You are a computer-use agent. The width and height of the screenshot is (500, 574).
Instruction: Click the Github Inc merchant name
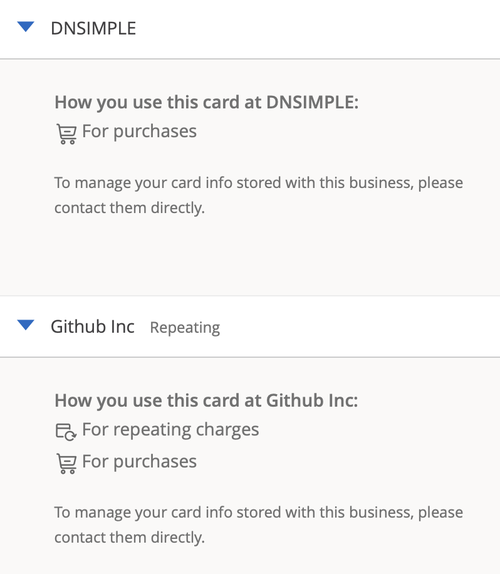tap(93, 327)
